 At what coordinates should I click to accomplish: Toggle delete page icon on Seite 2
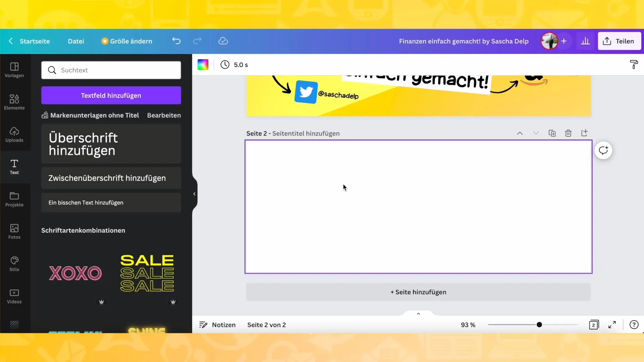[x=569, y=133]
